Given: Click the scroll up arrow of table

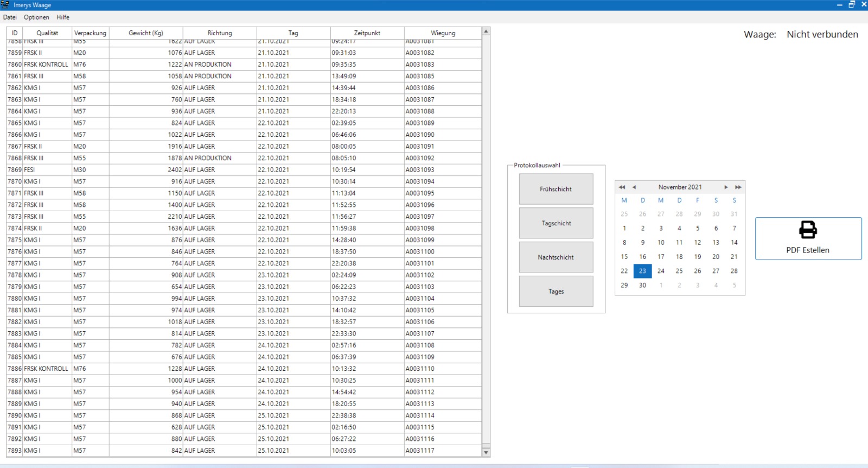Looking at the screenshot, I should coord(486,31).
